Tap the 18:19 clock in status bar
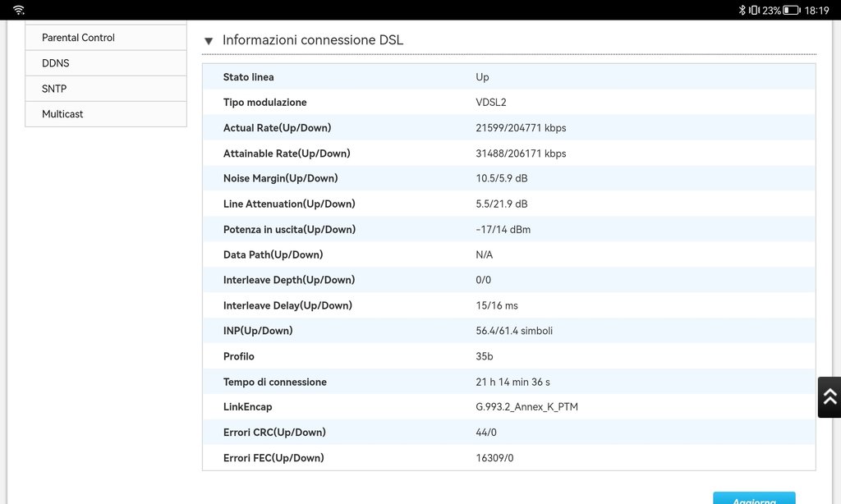The image size is (841, 504). (x=816, y=10)
